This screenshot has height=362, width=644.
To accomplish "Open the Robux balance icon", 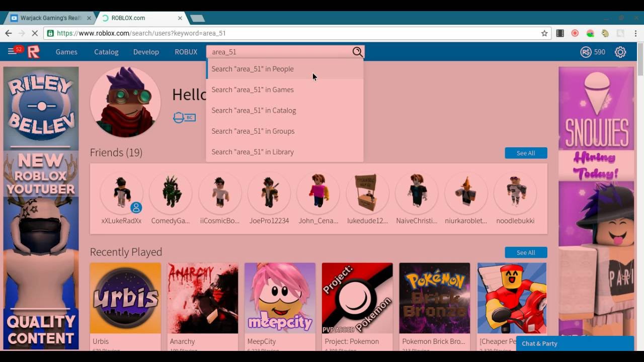I will (x=586, y=52).
